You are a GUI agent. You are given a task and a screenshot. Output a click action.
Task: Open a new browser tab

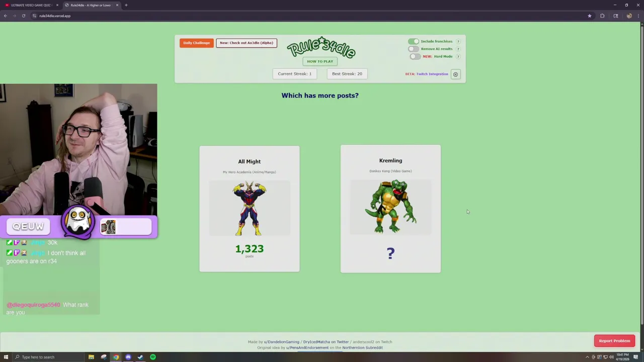pos(126,5)
